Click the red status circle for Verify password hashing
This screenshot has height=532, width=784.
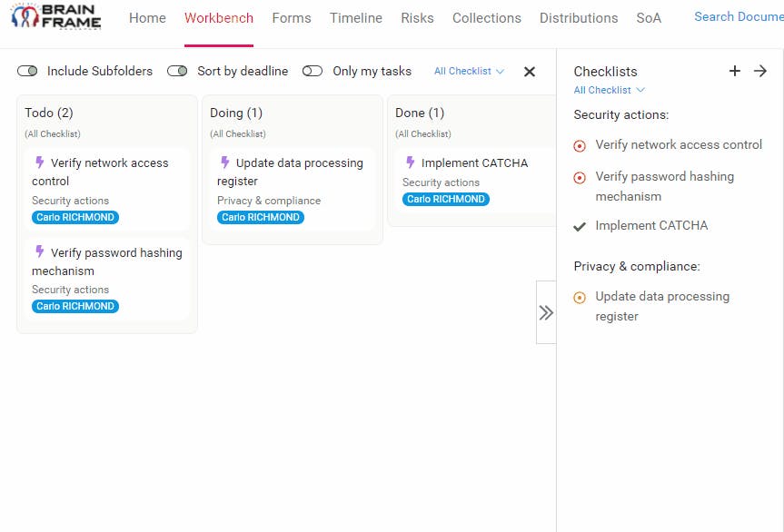(580, 177)
